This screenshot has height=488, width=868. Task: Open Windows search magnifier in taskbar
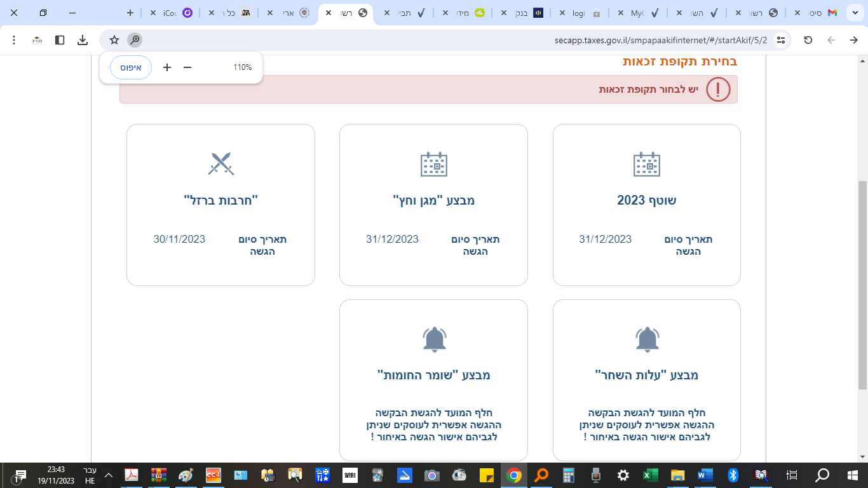(x=822, y=475)
